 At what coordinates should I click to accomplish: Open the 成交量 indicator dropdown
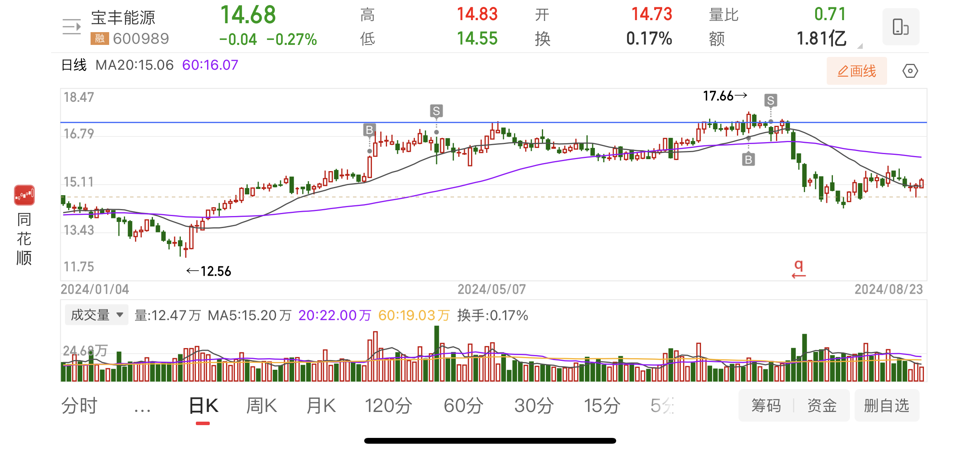[x=96, y=315]
